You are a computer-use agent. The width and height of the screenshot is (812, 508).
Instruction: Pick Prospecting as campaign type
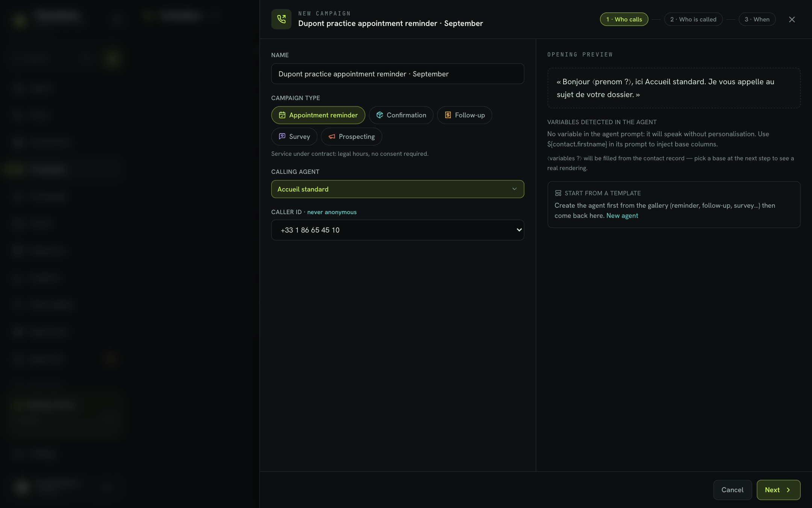[351, 137]
